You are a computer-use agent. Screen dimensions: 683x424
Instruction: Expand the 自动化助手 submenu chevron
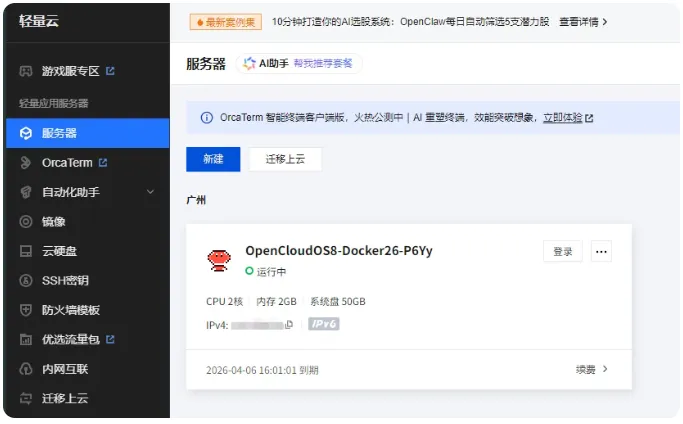(x=150, y=192)
